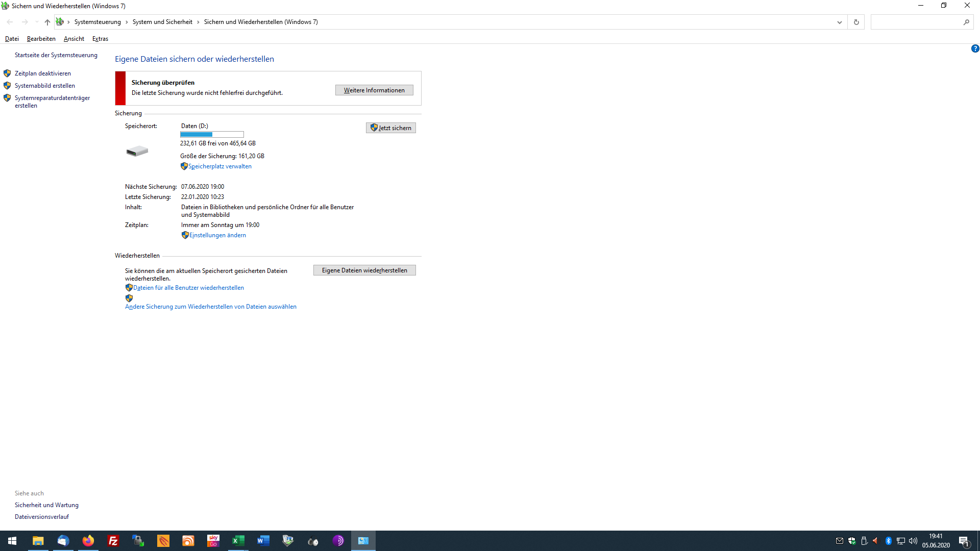Launch Firefox from the taskbar
This screenshot has width=980, height=551.
(x=88, y=541)
